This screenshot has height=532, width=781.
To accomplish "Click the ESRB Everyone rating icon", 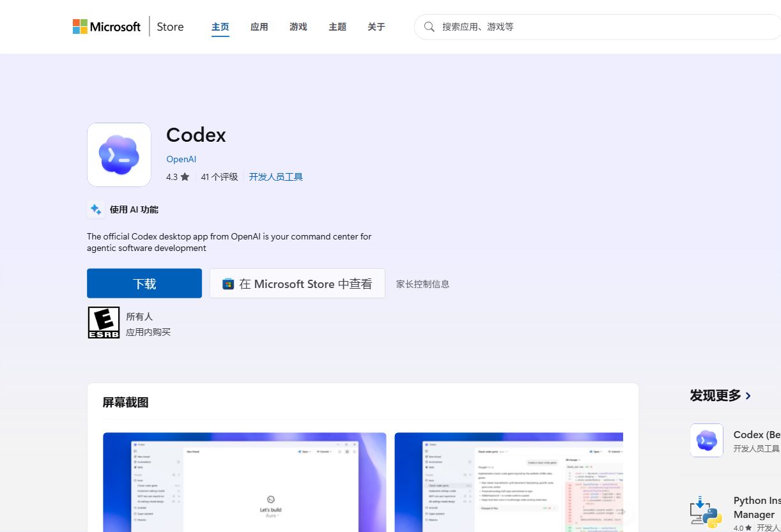I will point(104,323).
